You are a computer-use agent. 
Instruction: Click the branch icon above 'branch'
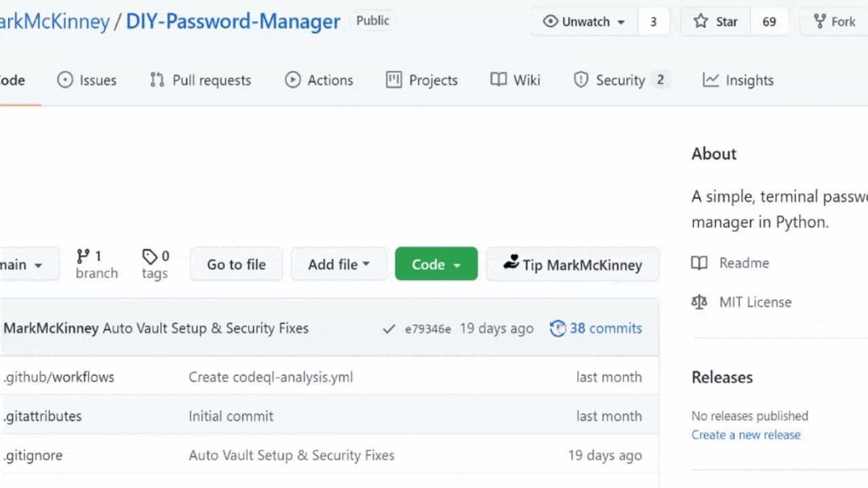point(83,256)
